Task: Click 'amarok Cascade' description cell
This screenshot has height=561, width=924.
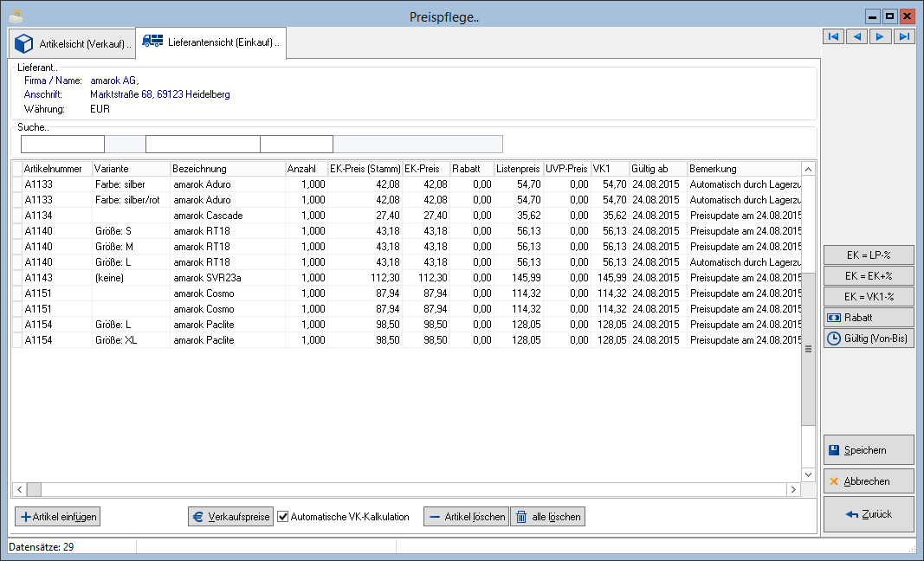Action: coord(228,216)
